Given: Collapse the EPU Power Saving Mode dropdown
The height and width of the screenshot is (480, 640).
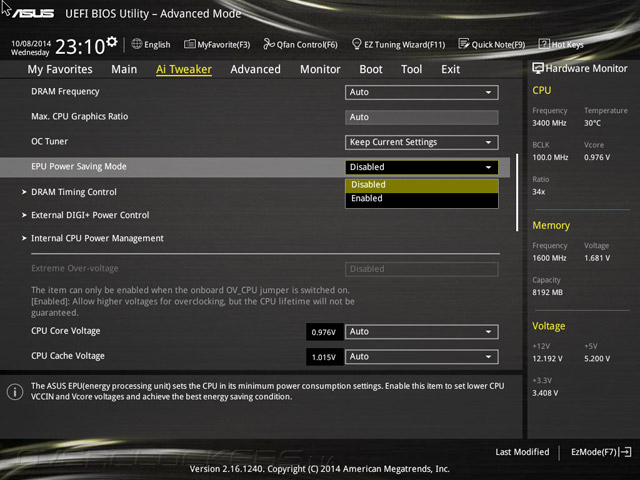Looking at the screenshot, I should [x=422, y=167].
